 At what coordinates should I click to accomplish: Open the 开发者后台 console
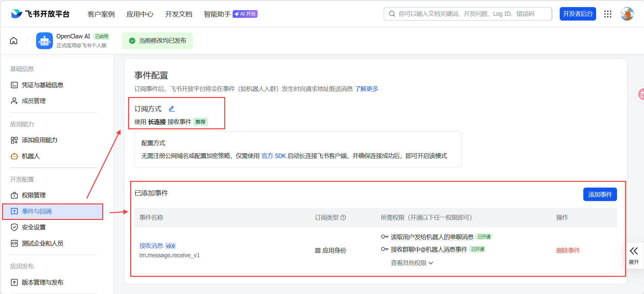[578, 14]
